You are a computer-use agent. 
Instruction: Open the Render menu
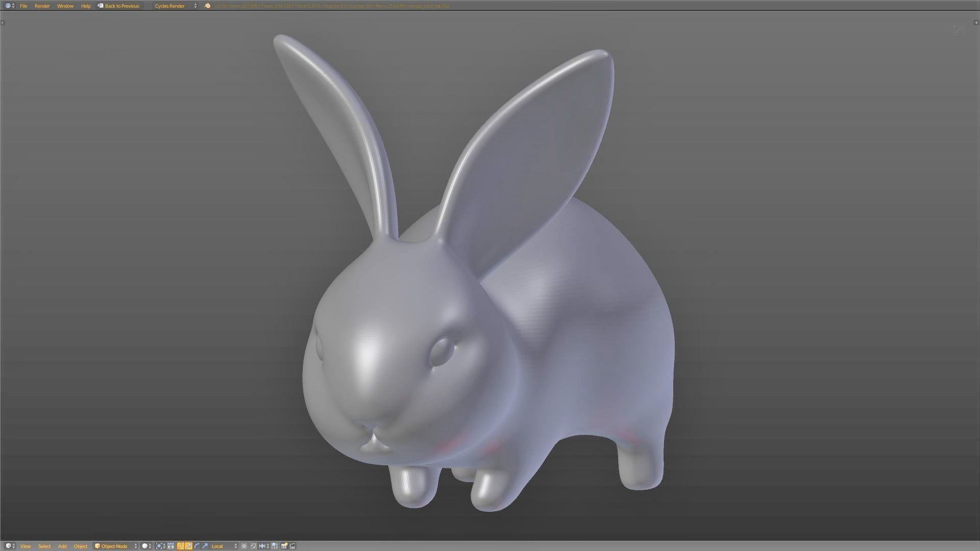42,6
